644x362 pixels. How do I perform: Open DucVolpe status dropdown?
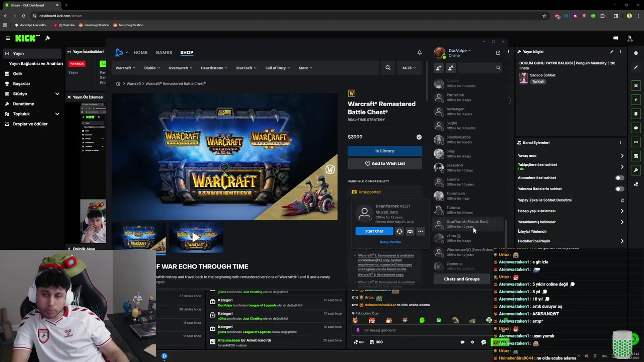[x=460, y=50]
